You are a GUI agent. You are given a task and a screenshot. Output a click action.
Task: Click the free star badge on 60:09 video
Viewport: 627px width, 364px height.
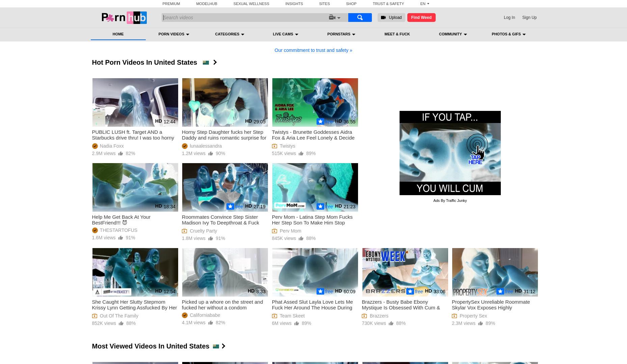[x=320, y=292]
